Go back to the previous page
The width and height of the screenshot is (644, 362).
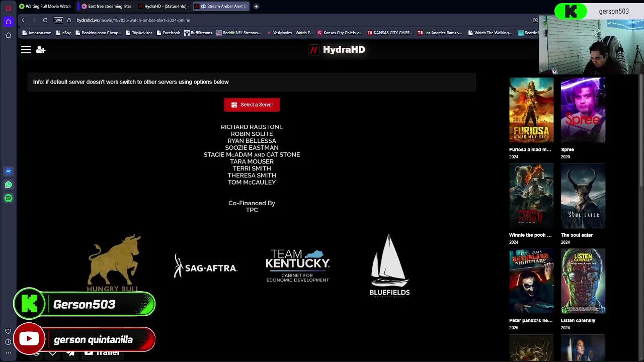click(x=23, y=20)
